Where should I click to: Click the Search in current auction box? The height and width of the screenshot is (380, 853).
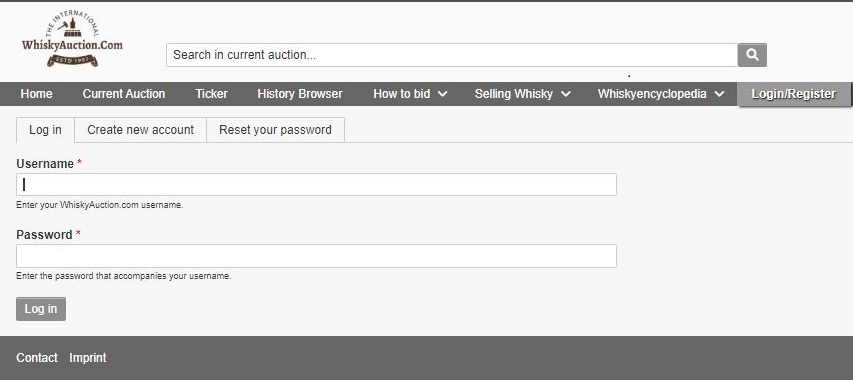452,55
